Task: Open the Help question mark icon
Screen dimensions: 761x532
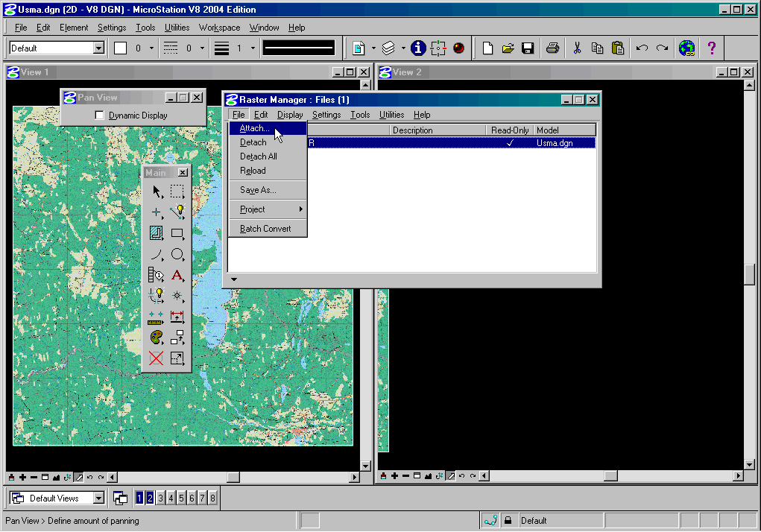Action: [x=712, y=48]
